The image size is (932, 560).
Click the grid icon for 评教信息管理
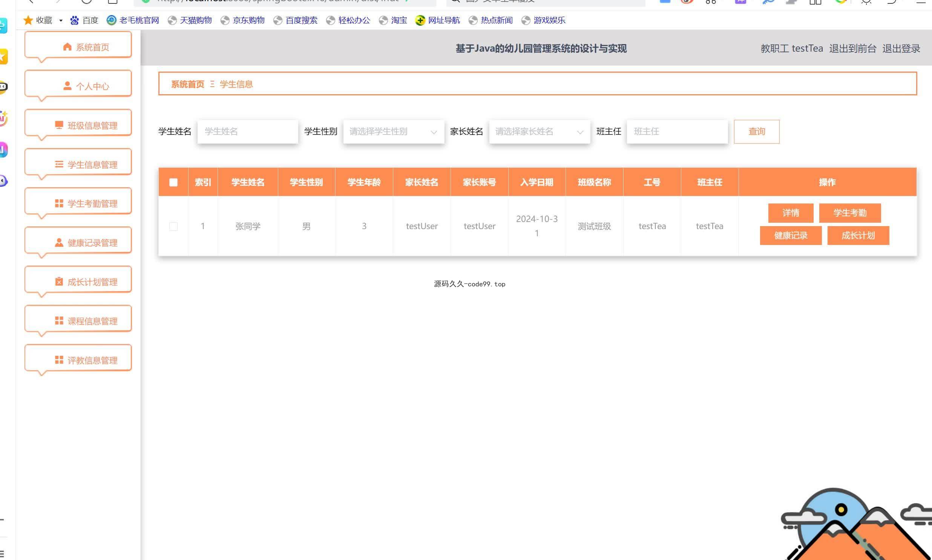(x=59, y=360)
